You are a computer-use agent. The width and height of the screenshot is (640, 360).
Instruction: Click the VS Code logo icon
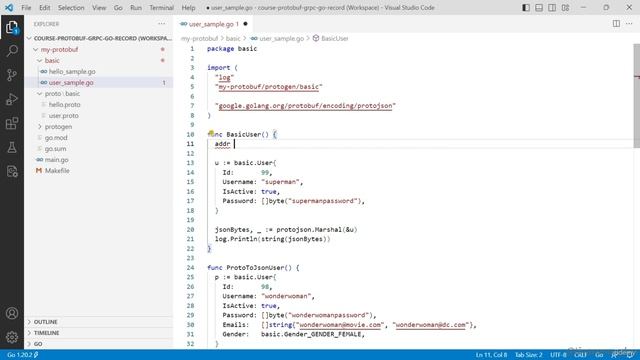click(9, 8)
